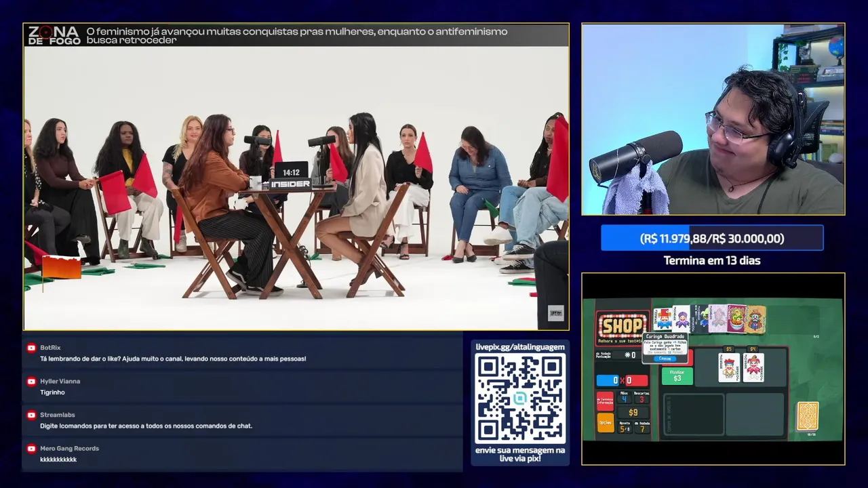Click the R$ 11.979,88 donation progress bar
This screenshot has width=868, height=488.
pyautogui.click(x=712, y=239)
